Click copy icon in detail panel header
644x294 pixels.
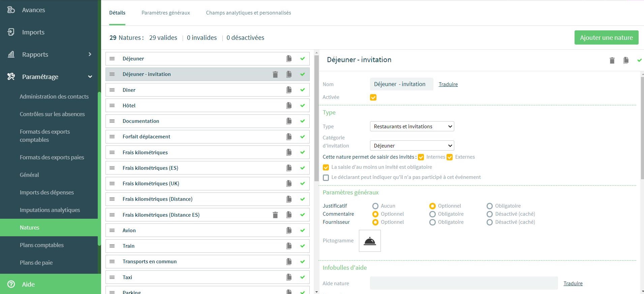coord(626,60)
